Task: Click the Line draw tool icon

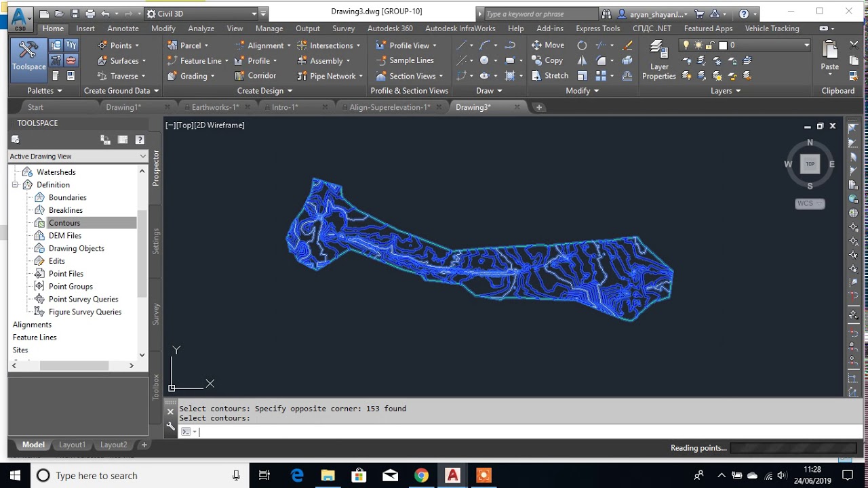Action: (x=462, y=45)
